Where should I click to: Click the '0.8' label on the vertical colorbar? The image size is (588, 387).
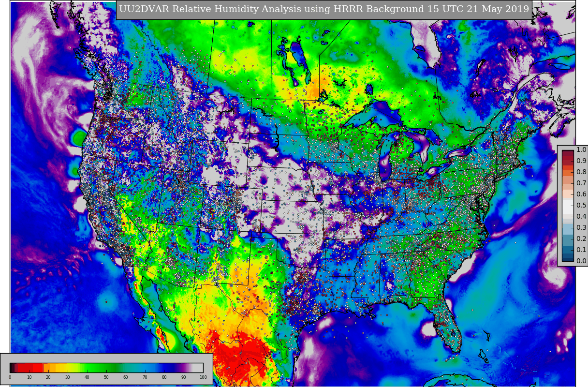click(581, 172)
